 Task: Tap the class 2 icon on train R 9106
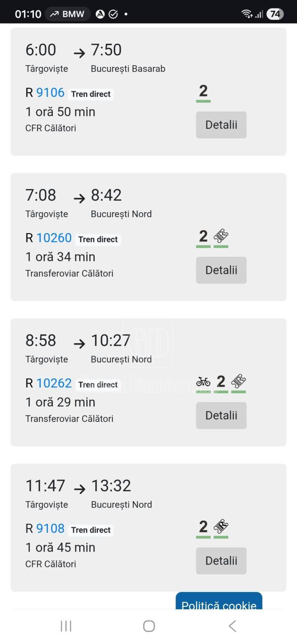pos(203,91)
